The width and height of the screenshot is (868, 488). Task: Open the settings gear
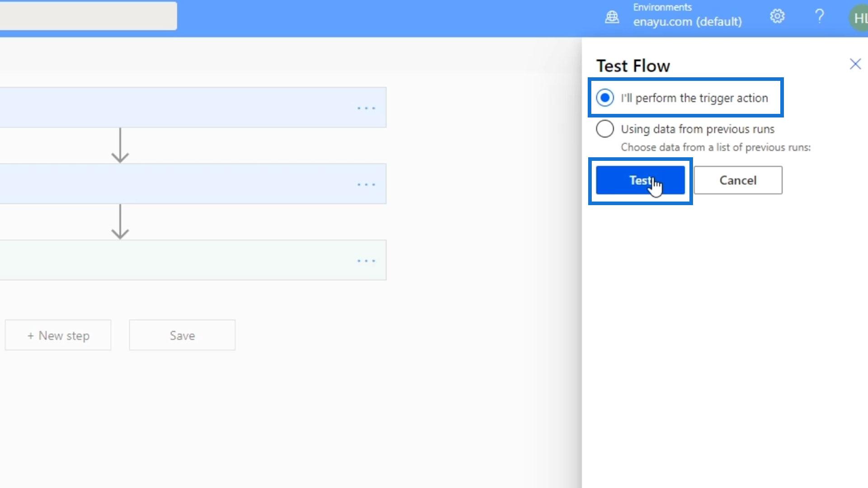777,17
